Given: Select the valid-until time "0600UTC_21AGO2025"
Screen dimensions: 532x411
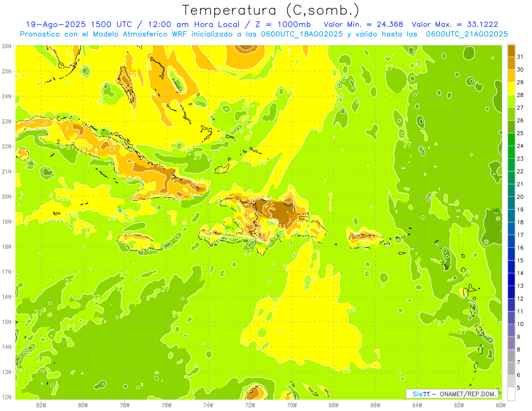Looking at the screenshot, I should (467, 34).
